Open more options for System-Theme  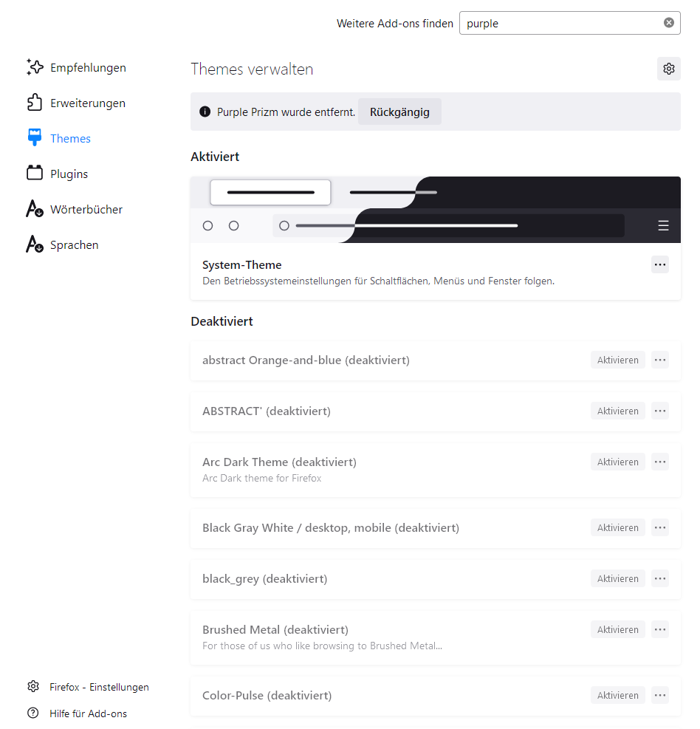(660, 264)
